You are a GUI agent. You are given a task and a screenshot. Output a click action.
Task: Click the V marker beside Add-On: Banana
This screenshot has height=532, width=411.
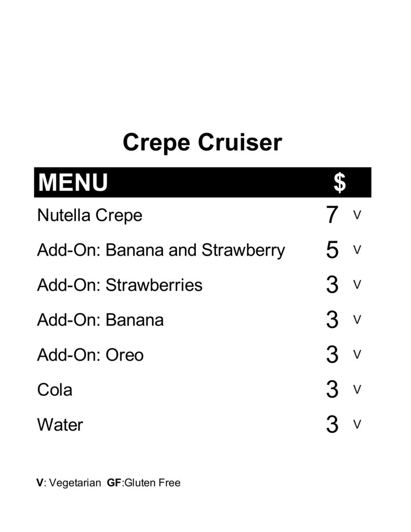[357, 320]
